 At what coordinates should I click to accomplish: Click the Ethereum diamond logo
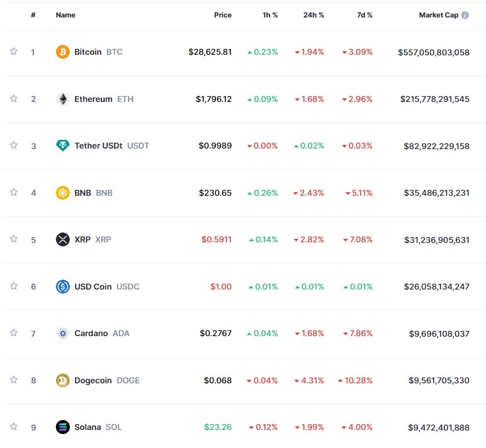coord(62,99)
